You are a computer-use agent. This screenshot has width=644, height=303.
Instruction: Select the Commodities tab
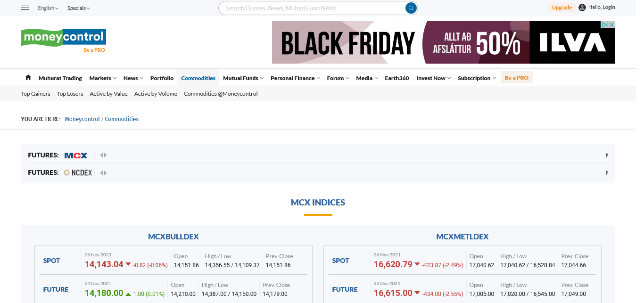click(x=198, y=78)
